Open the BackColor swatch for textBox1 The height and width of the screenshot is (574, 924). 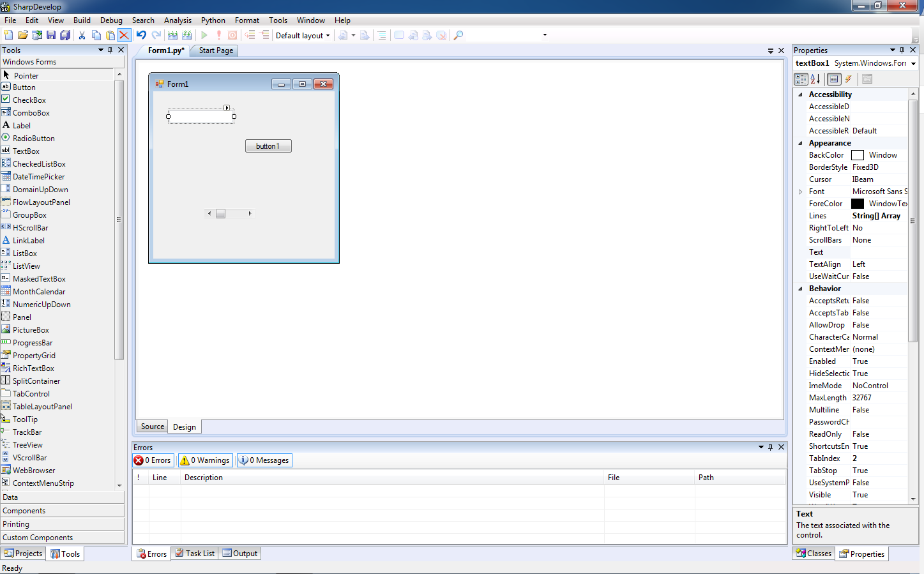(858, 155)
